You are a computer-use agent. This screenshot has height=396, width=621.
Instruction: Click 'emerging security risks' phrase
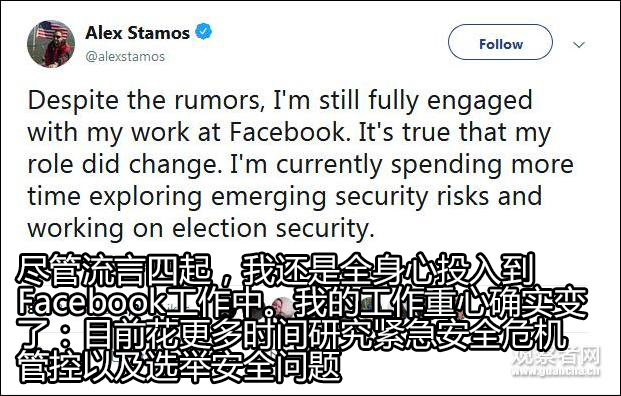[350, 196]
